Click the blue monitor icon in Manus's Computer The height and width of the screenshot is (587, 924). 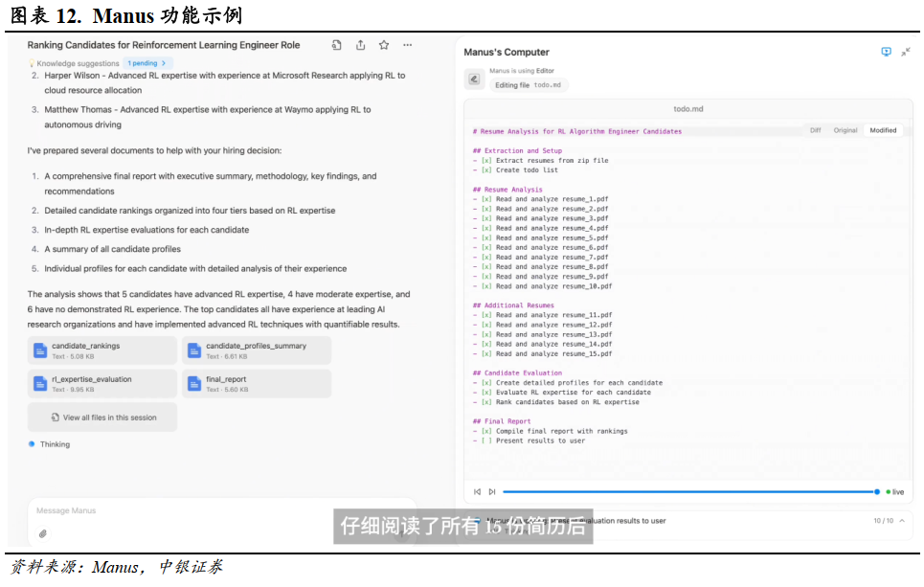(x=886, y=52)
